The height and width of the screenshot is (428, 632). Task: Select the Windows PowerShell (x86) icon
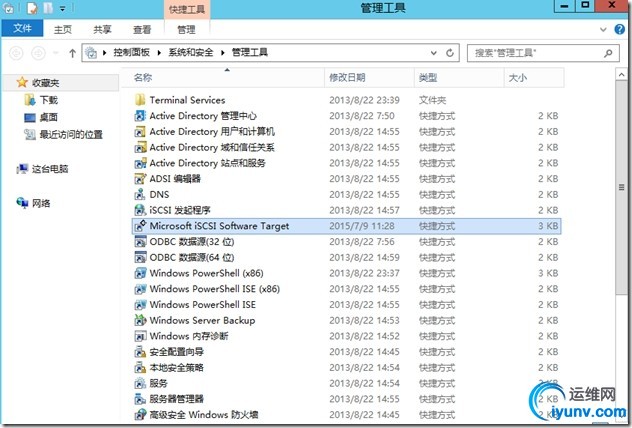[140, 273]
